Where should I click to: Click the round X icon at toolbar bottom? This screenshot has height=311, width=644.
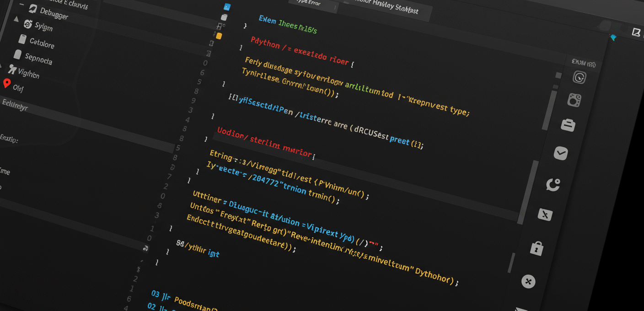click(x=528, y=281)
